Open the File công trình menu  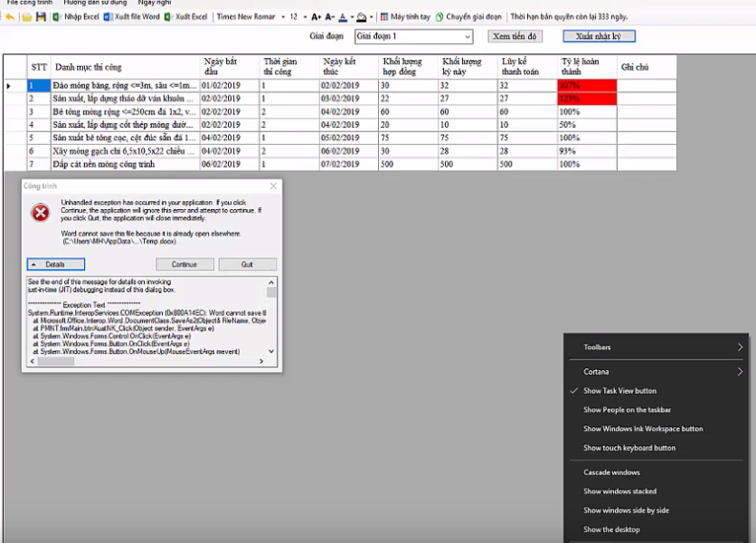point(30,3)
